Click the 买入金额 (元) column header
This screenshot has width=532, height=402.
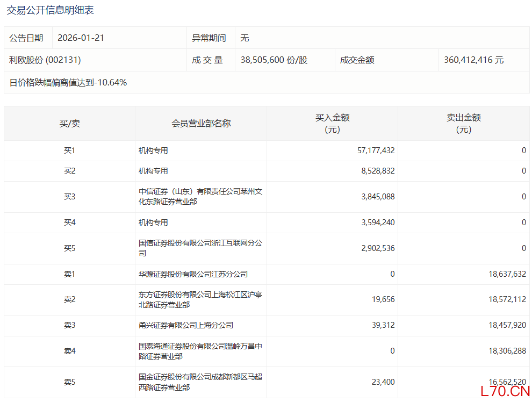[332, 124]
